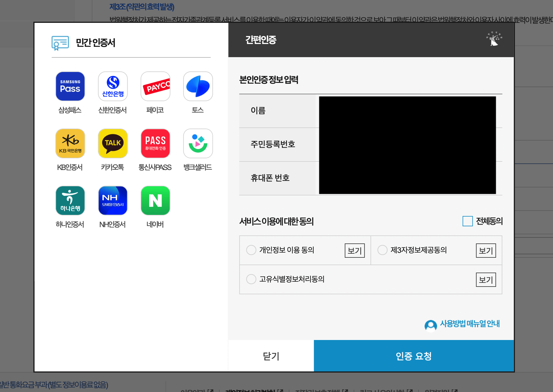
Task: Choose the NH mobile certificate icon
Action: point(113,201)
